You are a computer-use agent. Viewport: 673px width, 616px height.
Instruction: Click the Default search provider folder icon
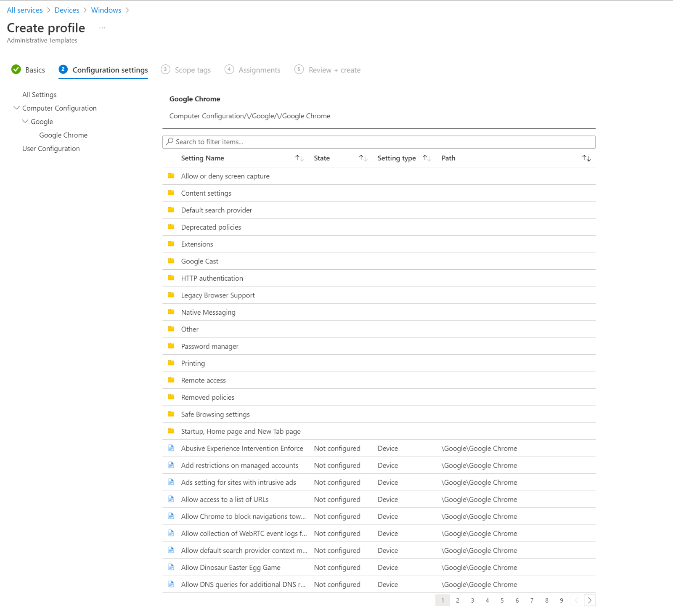click(171, 210)
